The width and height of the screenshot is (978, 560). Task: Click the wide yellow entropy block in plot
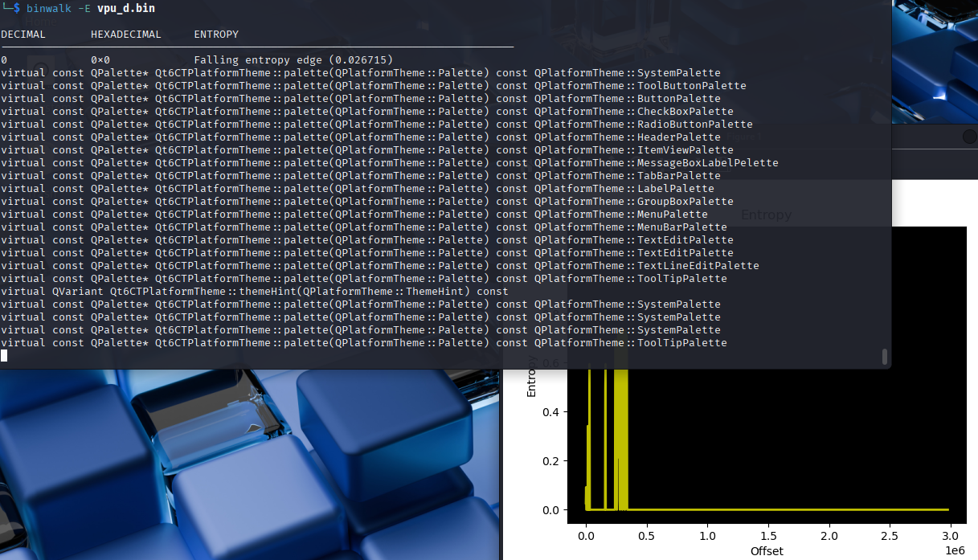[x=620, y=442]
